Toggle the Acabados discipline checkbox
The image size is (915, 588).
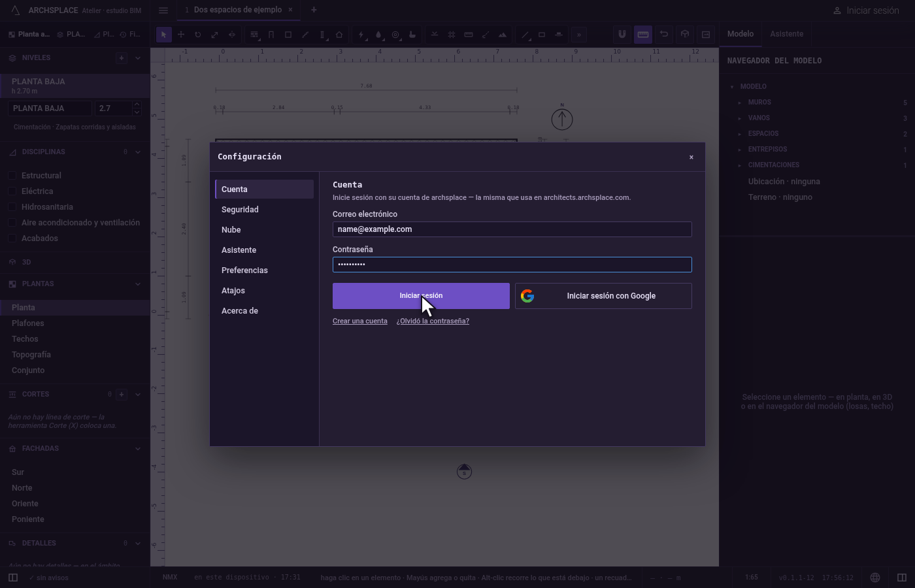click(12, 238)
